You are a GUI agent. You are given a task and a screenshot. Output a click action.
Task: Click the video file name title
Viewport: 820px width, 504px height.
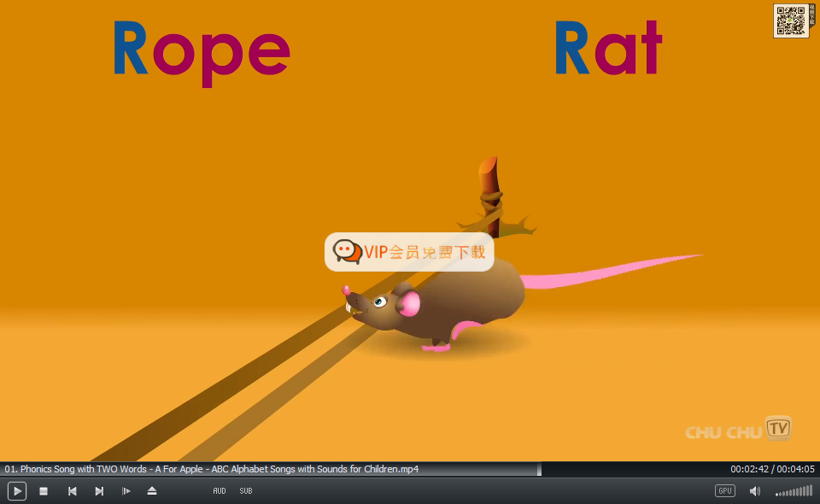click(212, 469)
